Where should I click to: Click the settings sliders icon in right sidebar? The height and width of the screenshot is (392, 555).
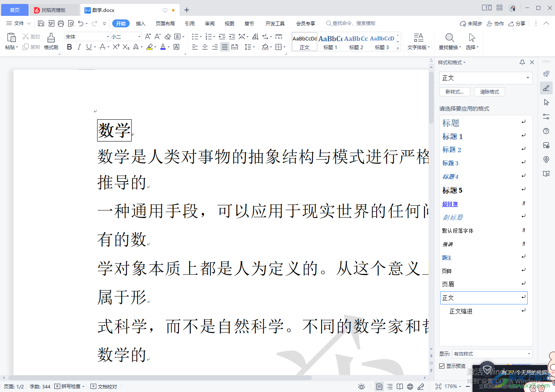(546, 117)
